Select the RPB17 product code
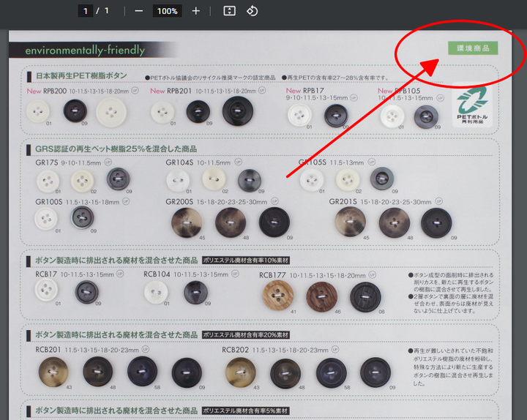The width and height of the screenshot is (527, 420). pos(313,91)
